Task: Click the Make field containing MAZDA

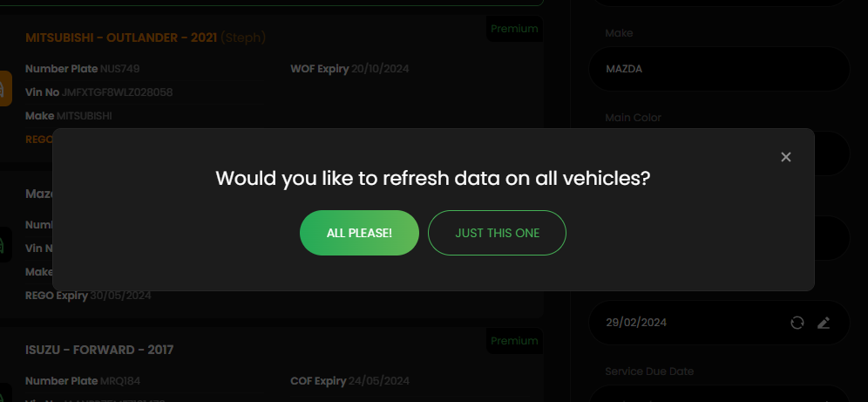Action: point(718,69)
